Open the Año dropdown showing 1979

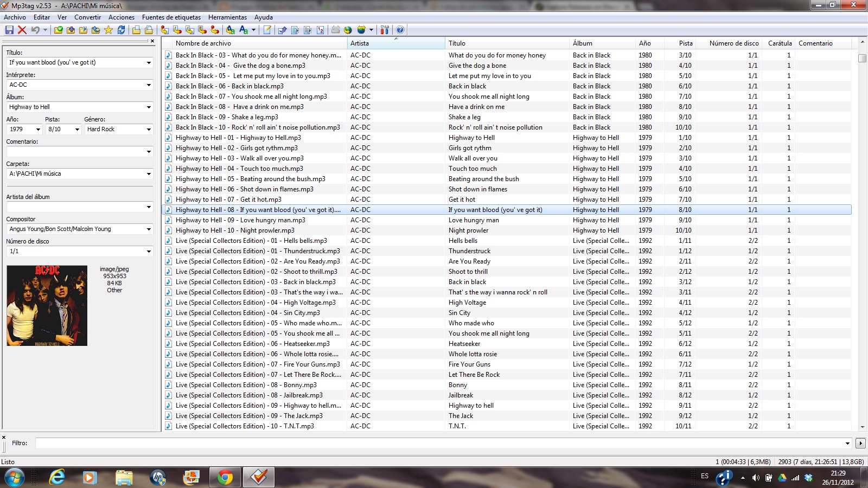[x=38, y=130]
